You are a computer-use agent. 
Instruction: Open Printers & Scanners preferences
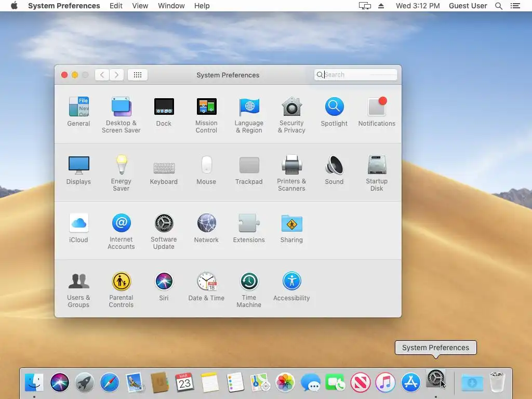click(x=291, y=174)
